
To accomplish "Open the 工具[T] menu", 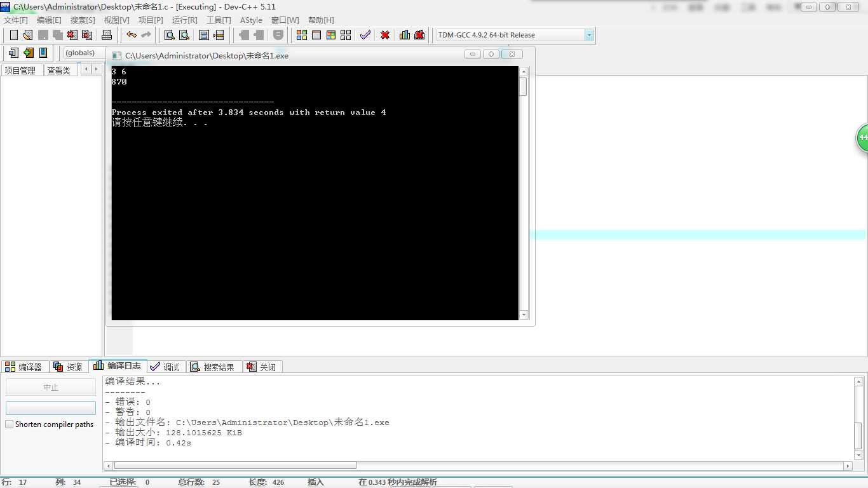I will coord(219,20).
